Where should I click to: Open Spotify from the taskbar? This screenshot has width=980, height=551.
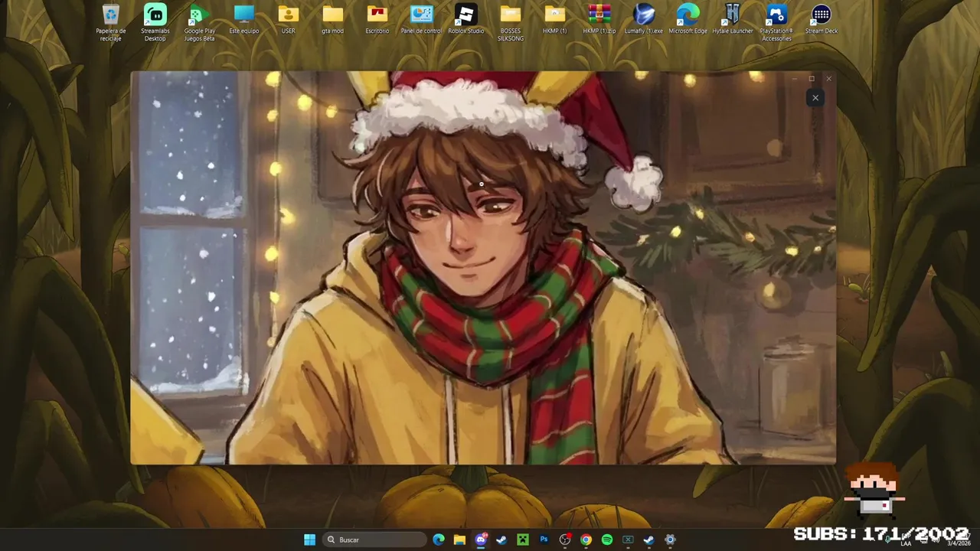[x=607, y=540]
